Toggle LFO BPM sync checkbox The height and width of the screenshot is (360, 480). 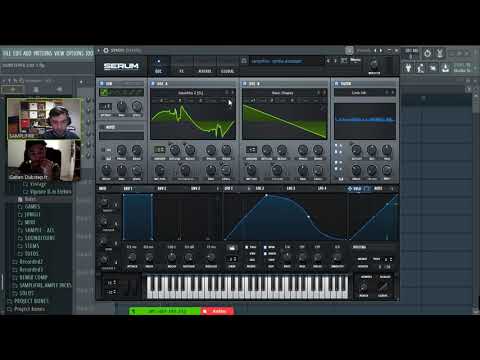point(265,247)
